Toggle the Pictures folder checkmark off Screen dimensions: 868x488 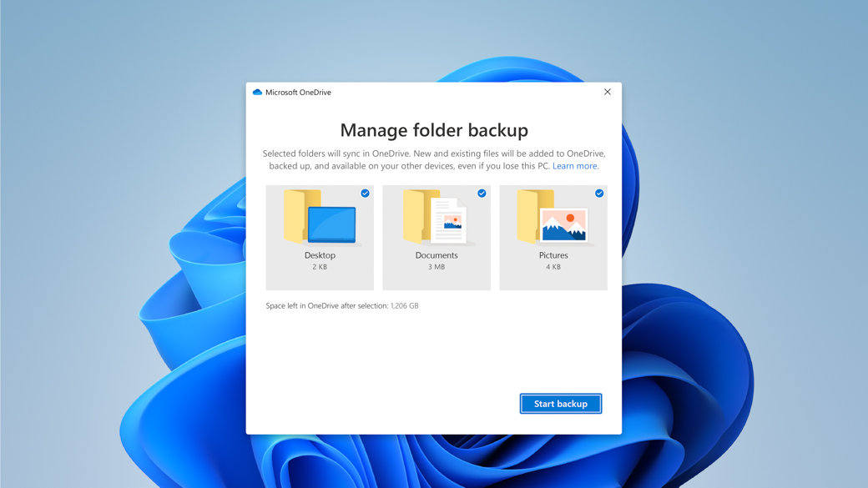pos(599,194)
